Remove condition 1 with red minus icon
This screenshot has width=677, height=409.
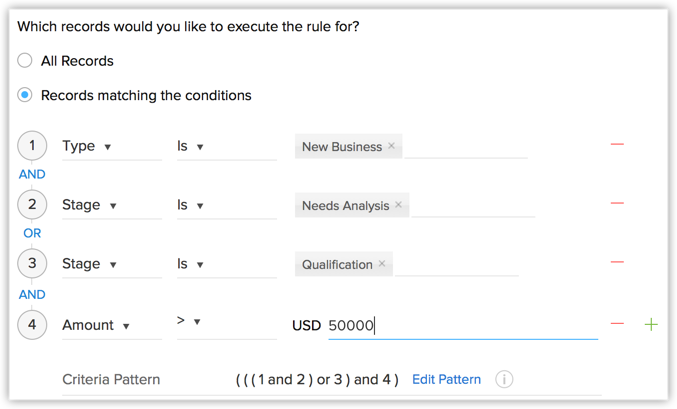click(x=617, y=144)
